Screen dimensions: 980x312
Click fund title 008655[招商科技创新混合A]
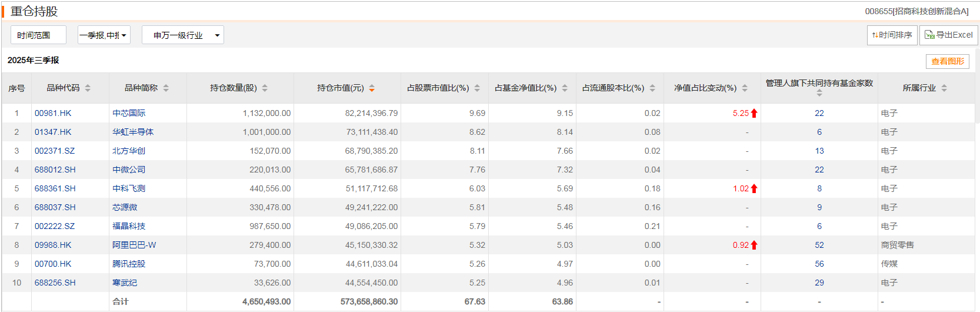(x=916, y=11)
